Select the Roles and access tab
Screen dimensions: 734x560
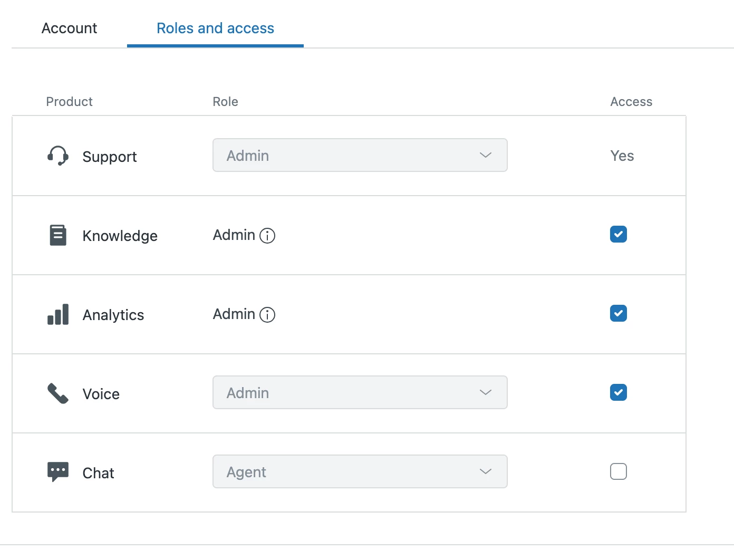tap(215, 28)
